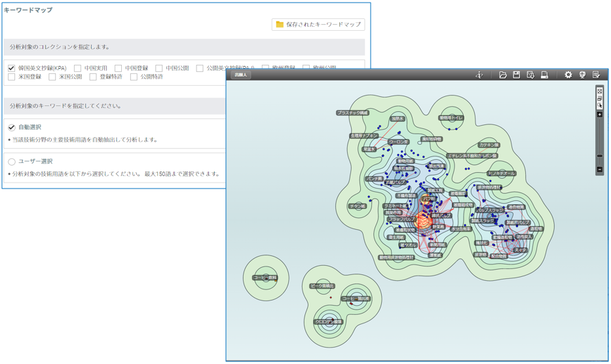Click the コーヒー飲料 keyword label on map

pos(265,278)
